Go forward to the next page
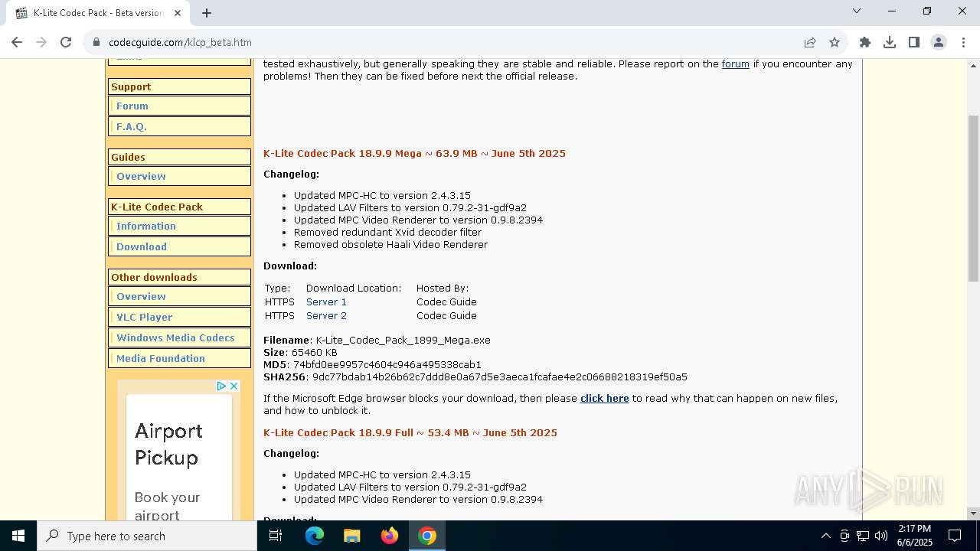The image size is (980, 551). pyautogui.click(x=41, y=42)
